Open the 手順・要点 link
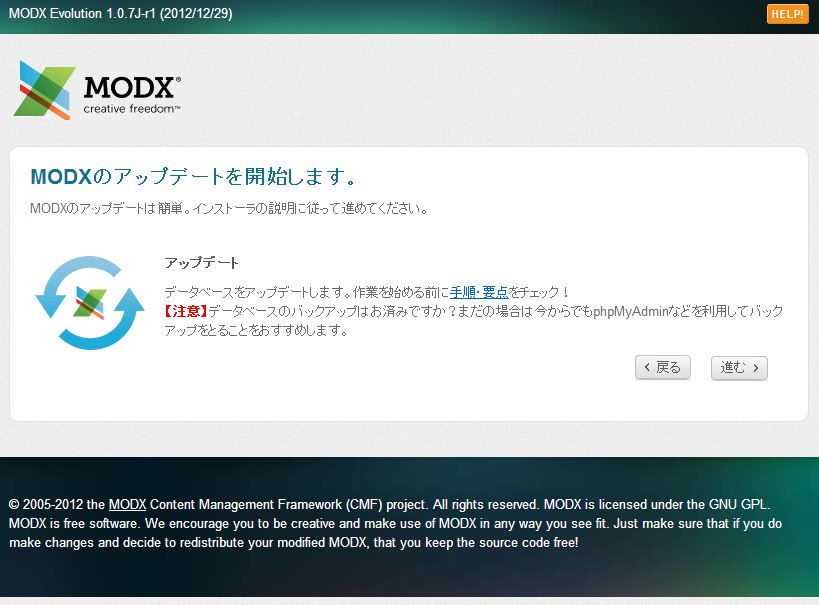The height and width of the screenshot is (605, 819). click(479, 292)
